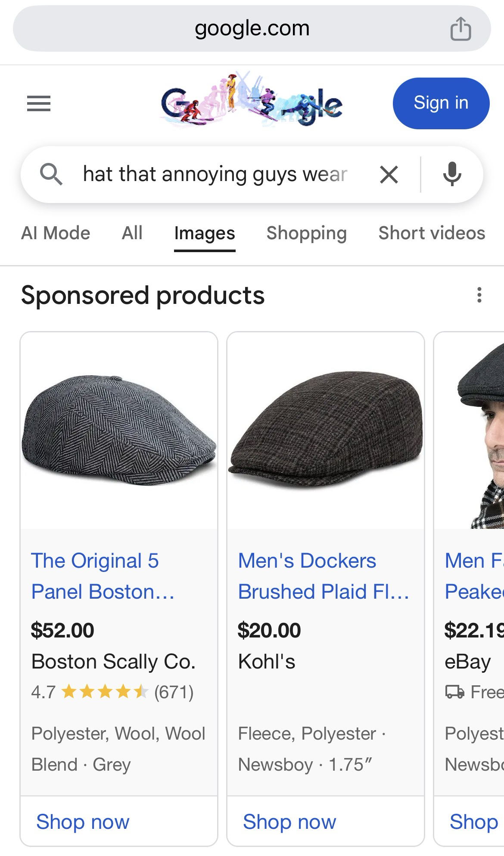The height and width of the screenshot is (856, 504).
Task: Open sponsored products three-dot options
Action: 479,295
